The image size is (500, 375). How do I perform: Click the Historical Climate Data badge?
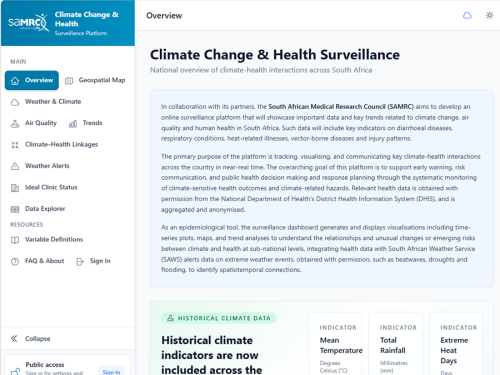coord(219,318)
